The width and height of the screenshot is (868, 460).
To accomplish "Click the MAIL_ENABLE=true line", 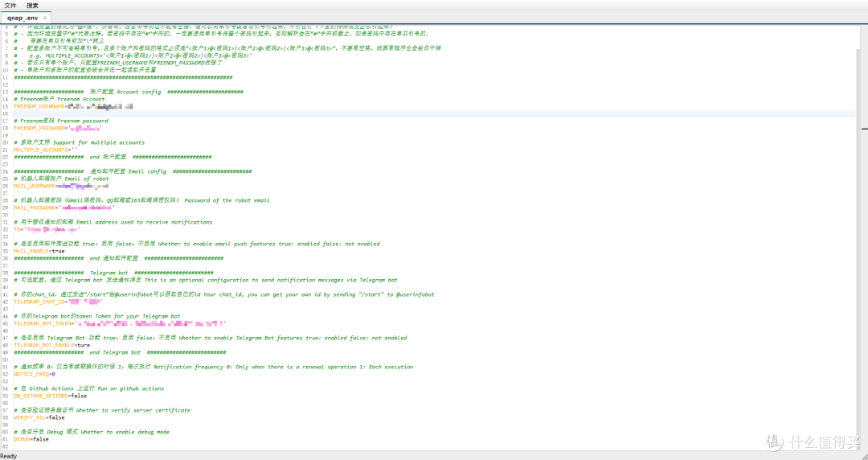I will click(x=39, y=251).
